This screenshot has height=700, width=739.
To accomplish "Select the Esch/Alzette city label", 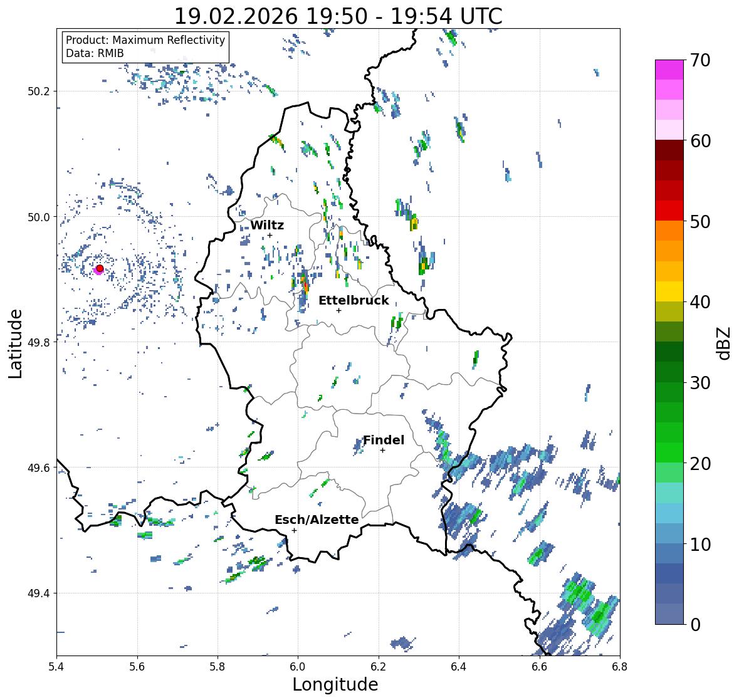I will [317, 520].
